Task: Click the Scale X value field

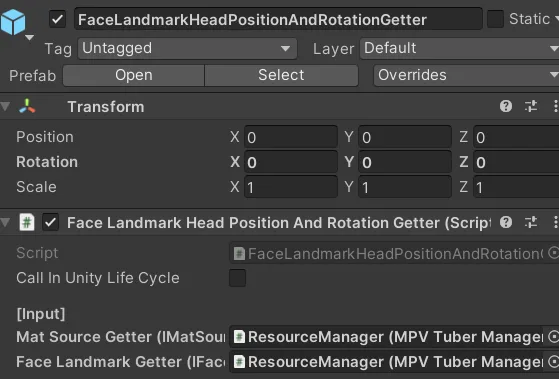Action: (291, 187)
